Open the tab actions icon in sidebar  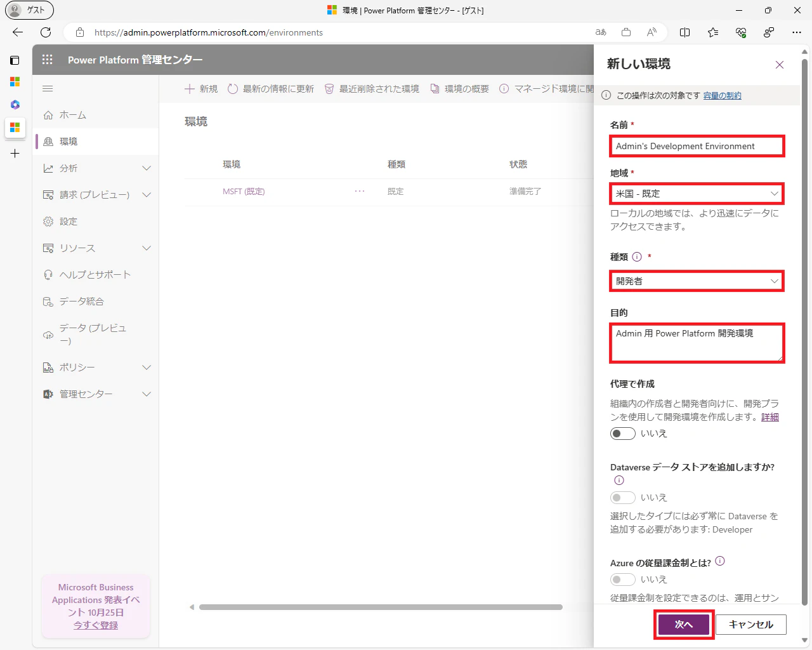pos(15,60)
